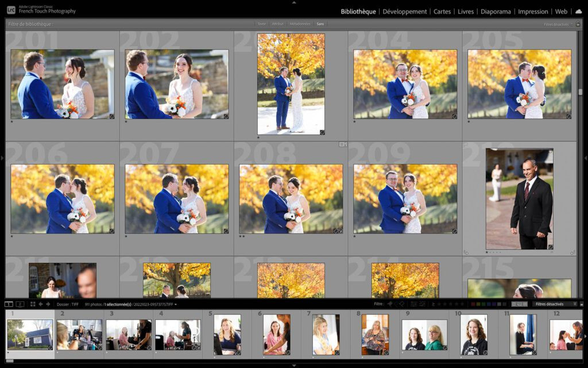Select photo 203 in the grid
Image resolution: width=588 pixels, height=368 pixels.
click(291, 84)
